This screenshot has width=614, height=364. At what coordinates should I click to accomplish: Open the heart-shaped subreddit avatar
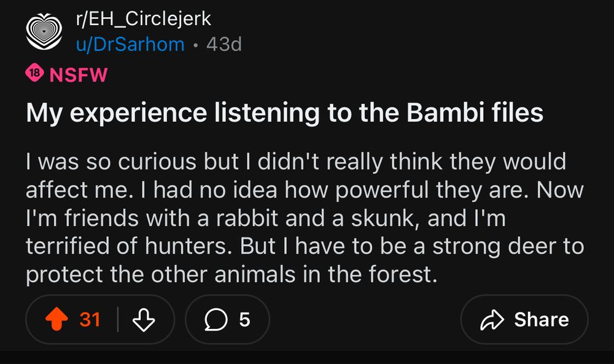pos(44,31)
